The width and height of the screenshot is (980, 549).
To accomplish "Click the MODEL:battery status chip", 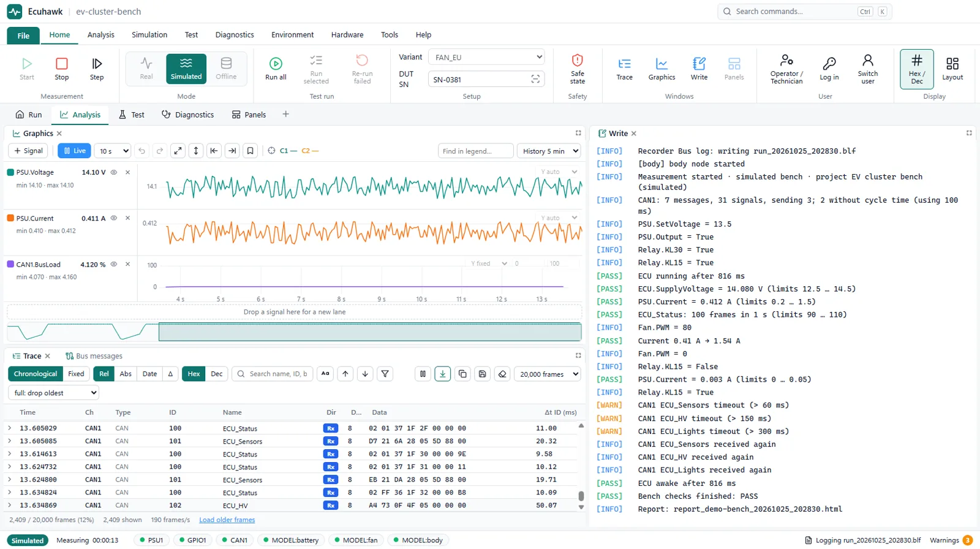I will point(290,540).
